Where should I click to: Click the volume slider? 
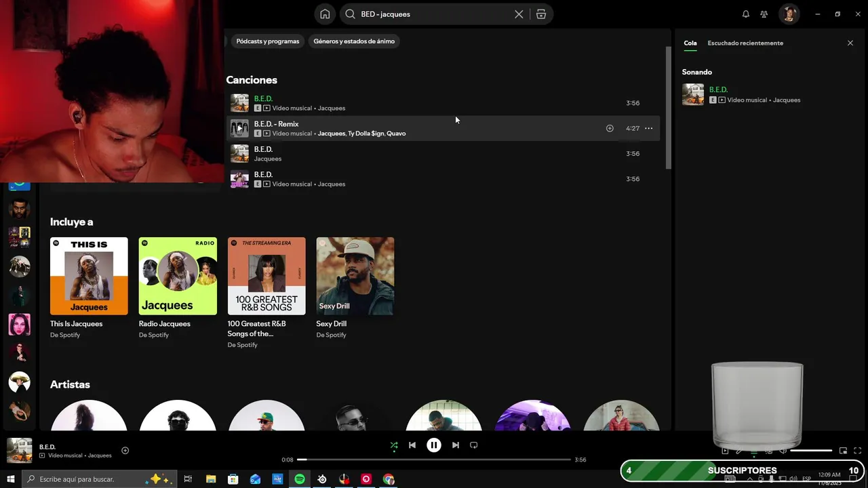click(811, 451)
